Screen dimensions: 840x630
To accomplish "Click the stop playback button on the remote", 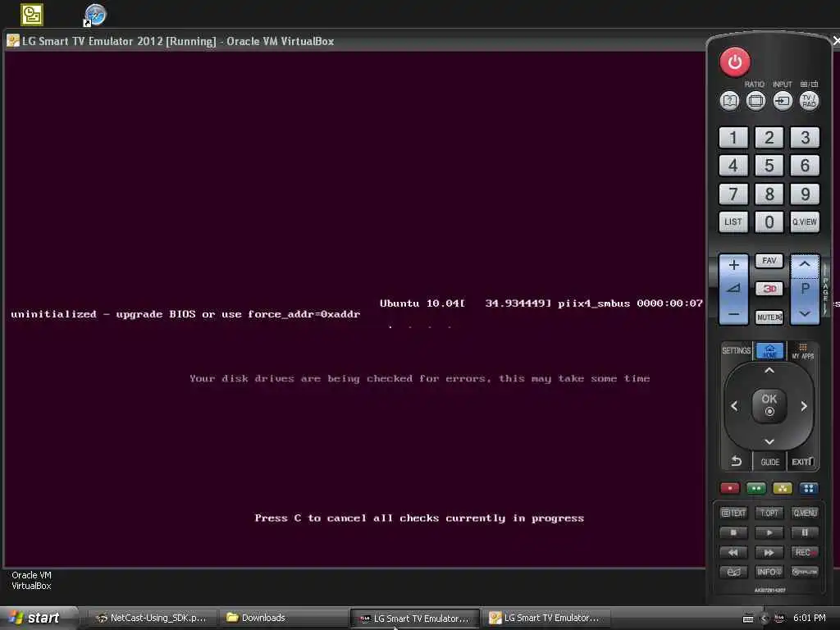I will point(733,532).
